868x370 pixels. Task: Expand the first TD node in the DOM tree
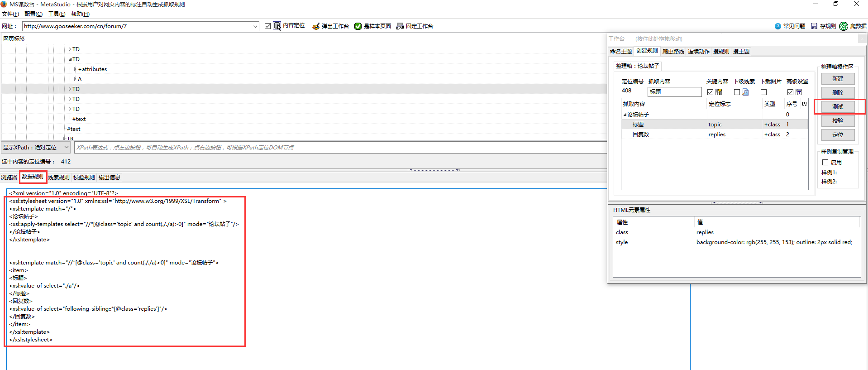click(x=70, y=49)
